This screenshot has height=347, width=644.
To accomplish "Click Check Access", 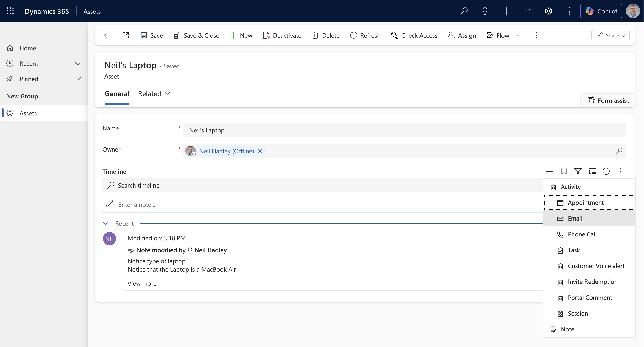I will tap(414, 35).
